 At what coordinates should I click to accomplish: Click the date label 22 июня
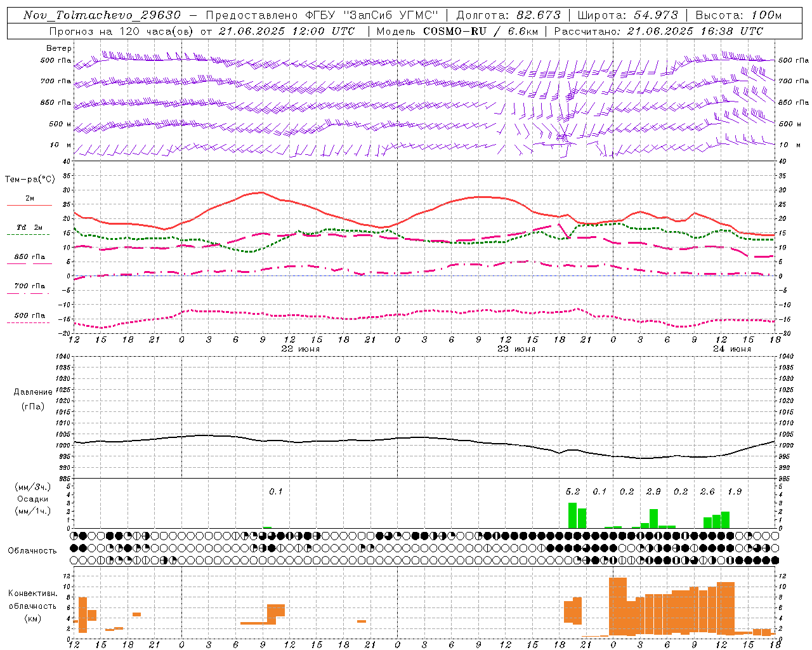[301, 349]
